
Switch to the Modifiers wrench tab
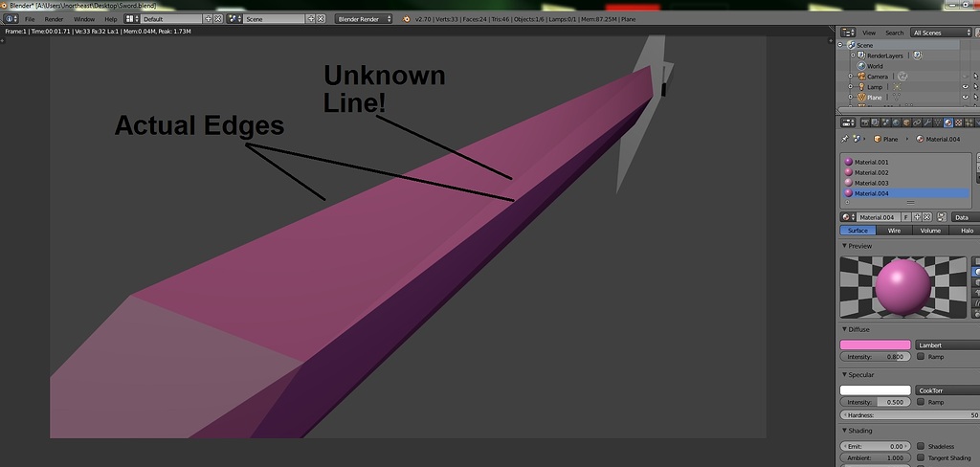[927, 122]
